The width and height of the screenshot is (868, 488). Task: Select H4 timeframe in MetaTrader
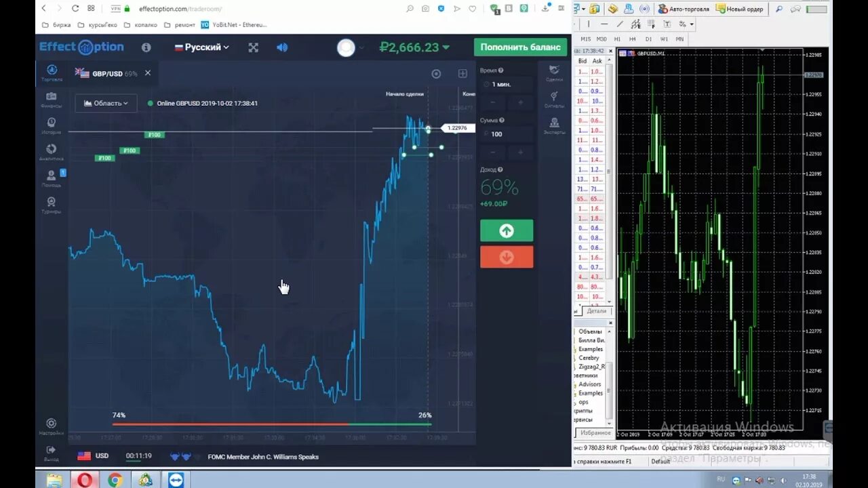click(633, 39)
